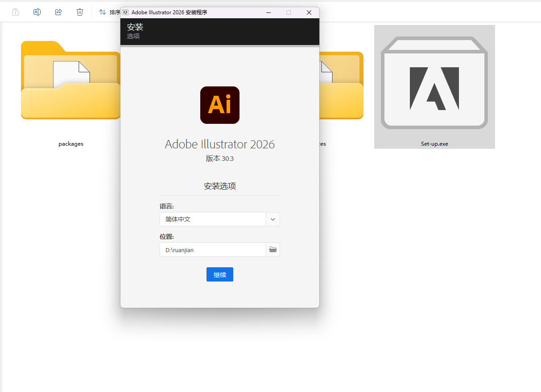Click the 继续 continue button
The image size is (541, 392).
tap(220, 274)
